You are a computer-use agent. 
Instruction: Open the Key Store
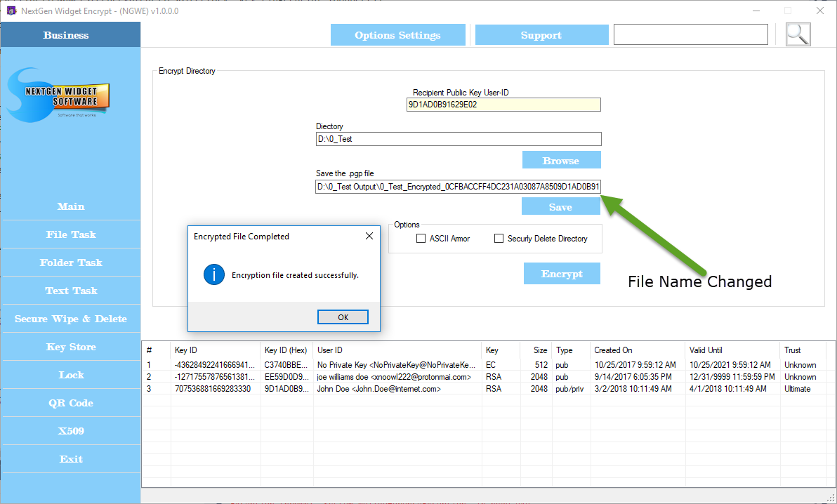(71, 347)
